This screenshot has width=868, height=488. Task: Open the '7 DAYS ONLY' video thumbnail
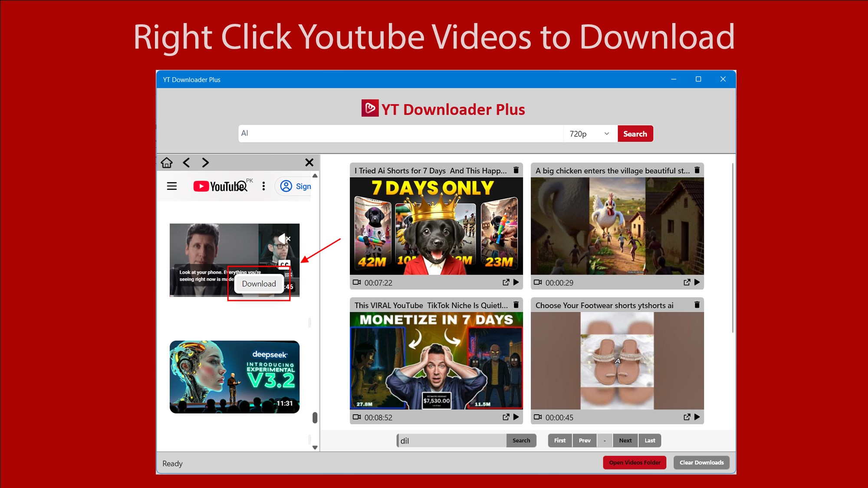click(x=436, y=226)
